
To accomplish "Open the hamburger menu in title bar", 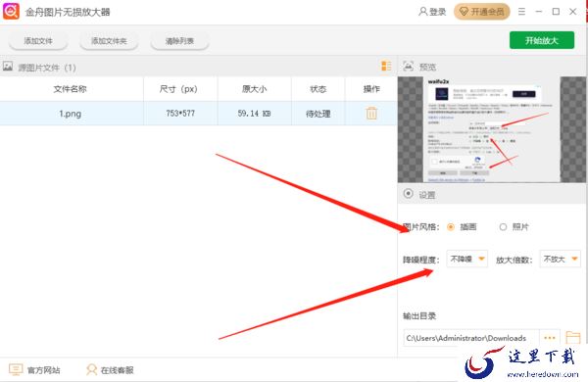I will [521, 12].
